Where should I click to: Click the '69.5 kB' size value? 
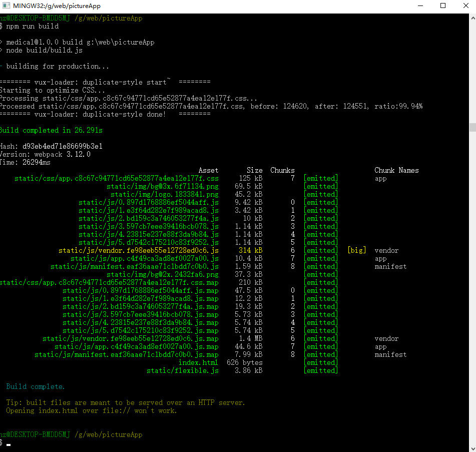(x=248, y=186)
